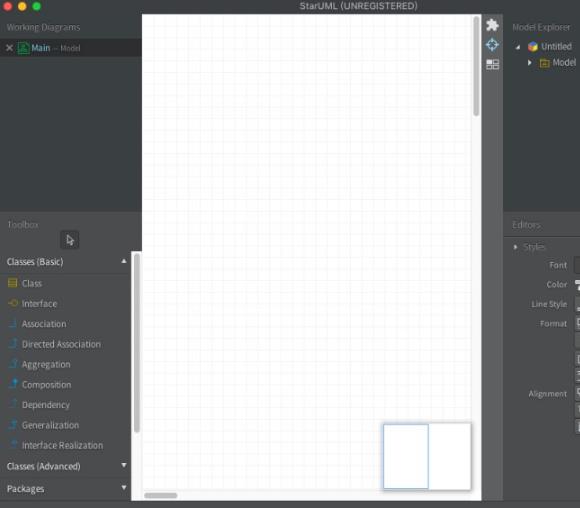
Task: Select the Association tool icon
Action: [13, 324]
